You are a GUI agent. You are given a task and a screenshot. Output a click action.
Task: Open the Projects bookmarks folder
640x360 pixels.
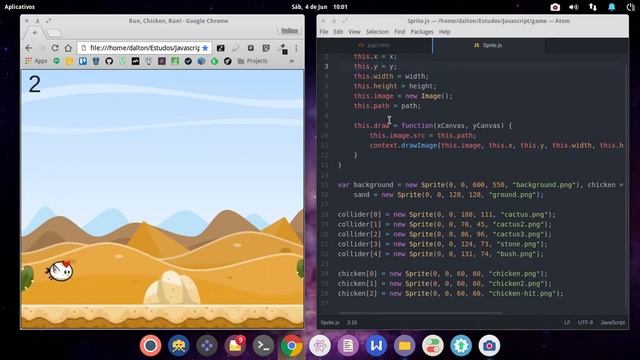tap(253, 61)
